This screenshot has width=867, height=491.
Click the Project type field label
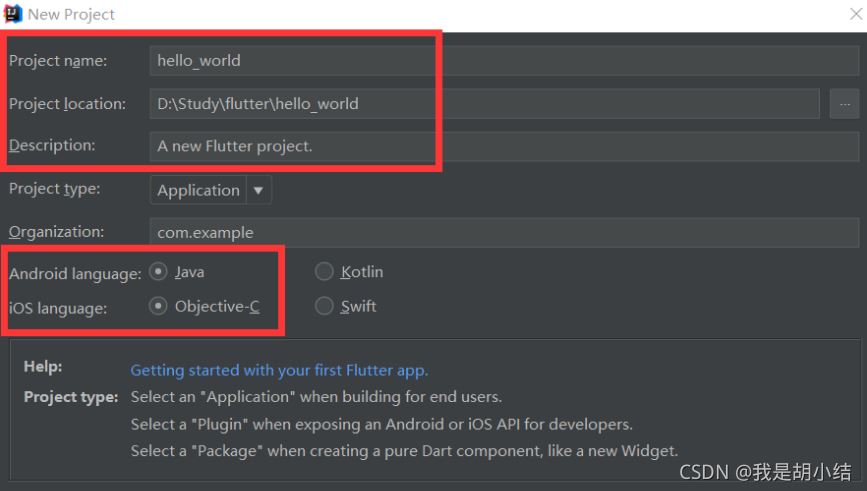(x=55, y=189)
